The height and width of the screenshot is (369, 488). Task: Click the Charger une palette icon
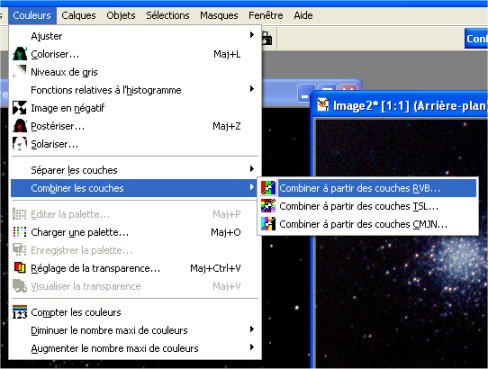tap(19, 232)
